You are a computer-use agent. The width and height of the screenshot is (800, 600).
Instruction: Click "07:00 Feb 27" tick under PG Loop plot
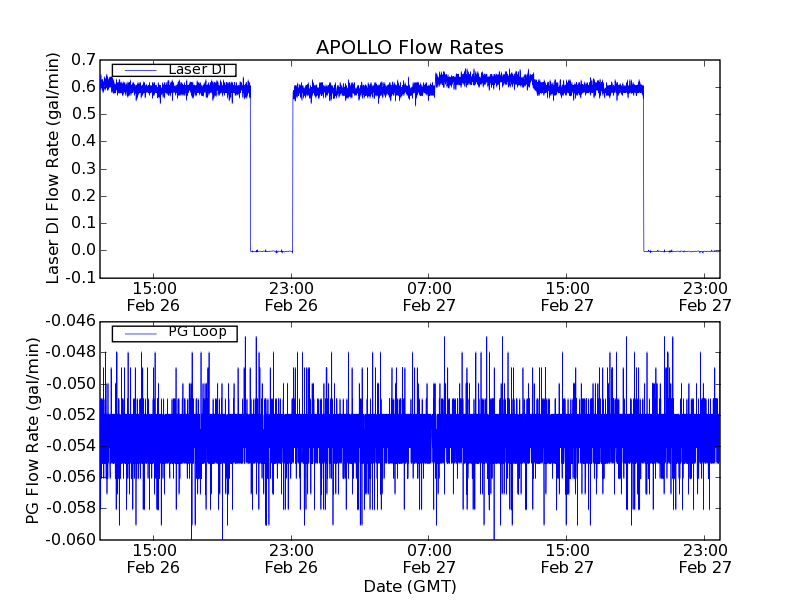[x=429, y=559]
